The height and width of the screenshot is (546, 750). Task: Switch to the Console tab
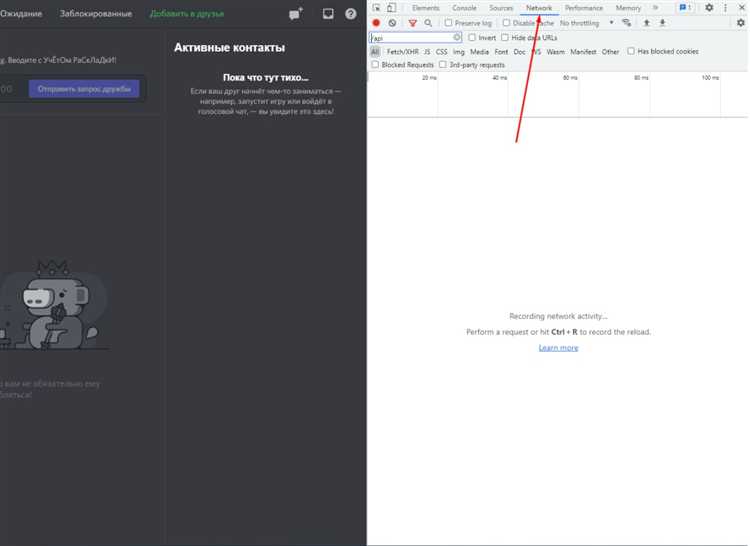click(x=464, y=8)
